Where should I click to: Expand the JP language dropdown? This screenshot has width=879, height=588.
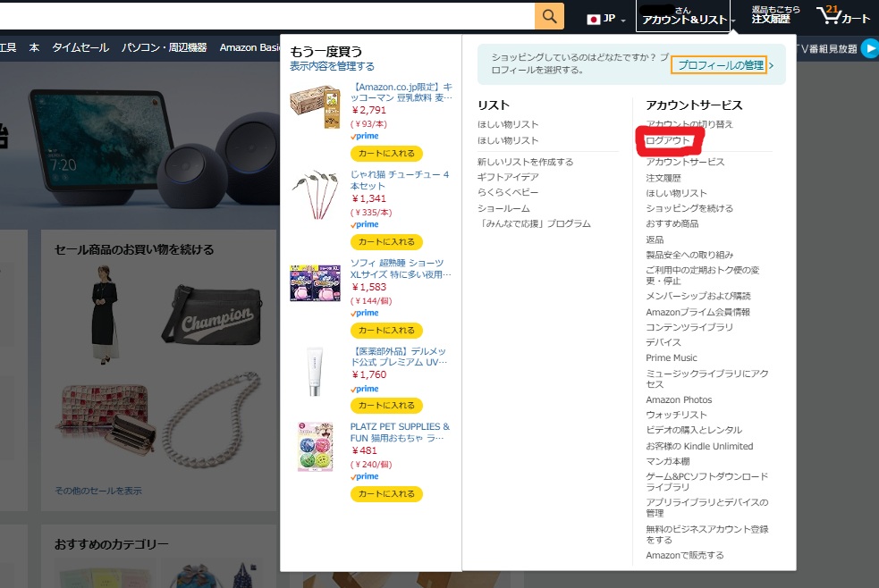pos(623,20)
